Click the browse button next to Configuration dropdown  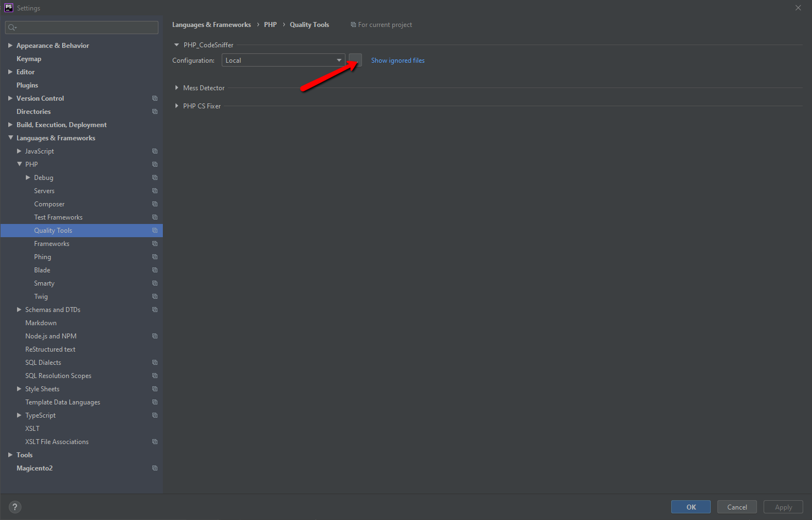click(355, 60)
